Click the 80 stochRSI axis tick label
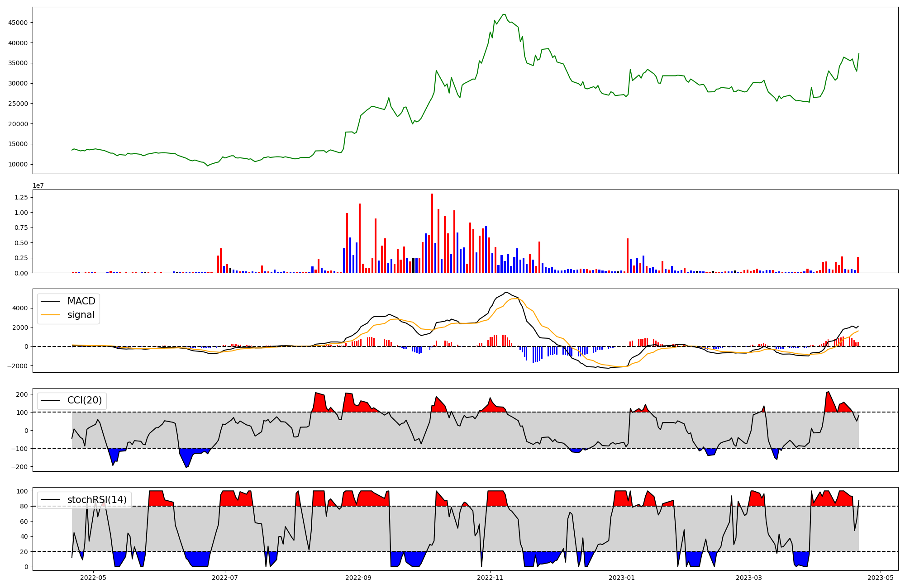The image size is (905, 588). pos(24,506)
